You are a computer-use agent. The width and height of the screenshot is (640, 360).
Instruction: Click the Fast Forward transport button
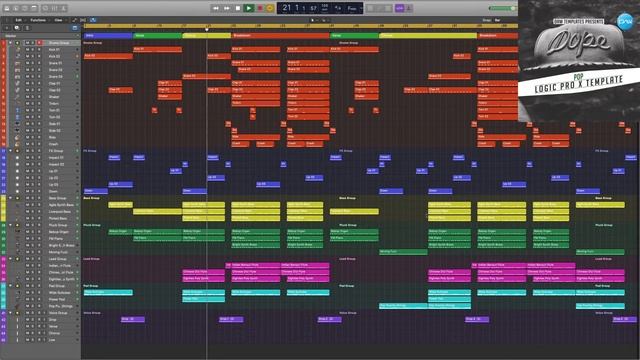pyautogui.click(x=227, y=8)
